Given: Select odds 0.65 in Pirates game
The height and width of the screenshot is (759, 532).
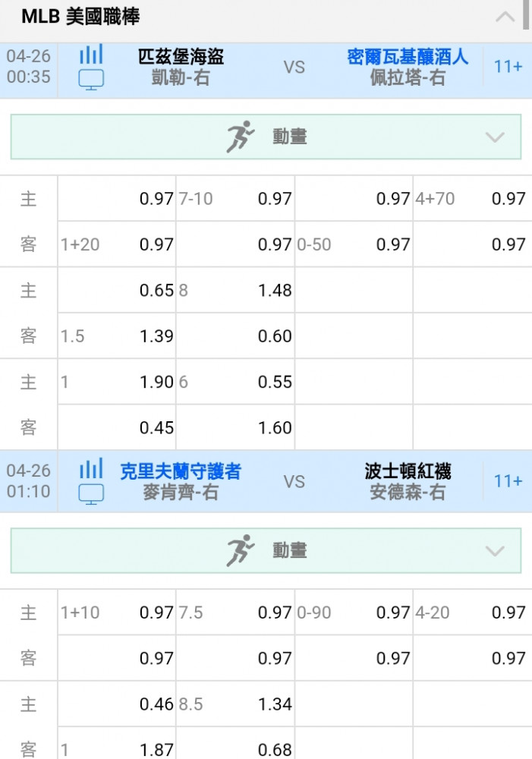Looking at the screenshot, I should [156, 291].
